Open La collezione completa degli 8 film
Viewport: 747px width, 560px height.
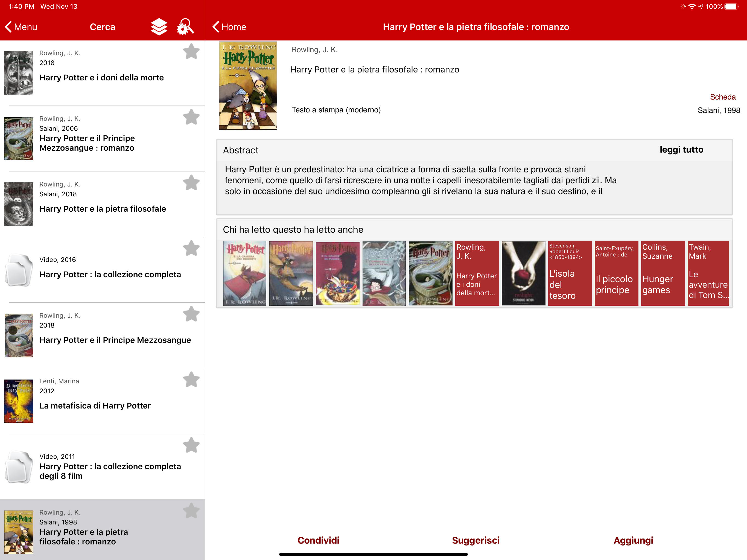[x=110, y=471]
